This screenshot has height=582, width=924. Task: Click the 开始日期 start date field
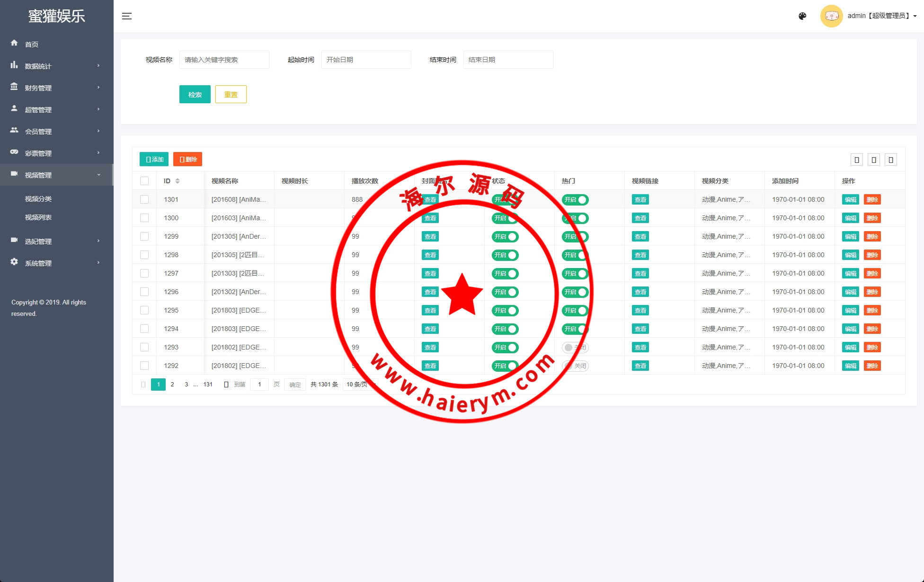pos(366,60)
